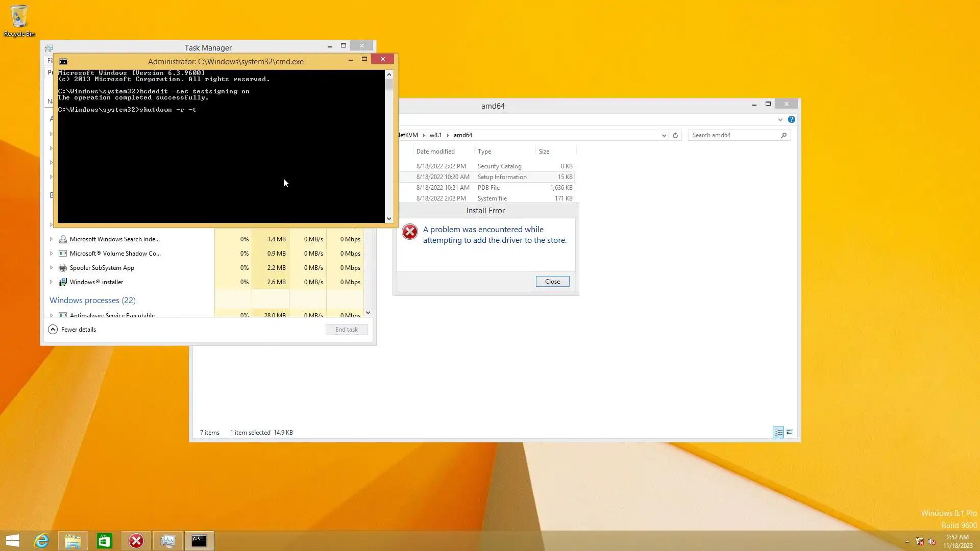Expand the Explorer ribbon chevron
Image resolution: width=980 pixels, height=551 pixels.
(780, 120)
